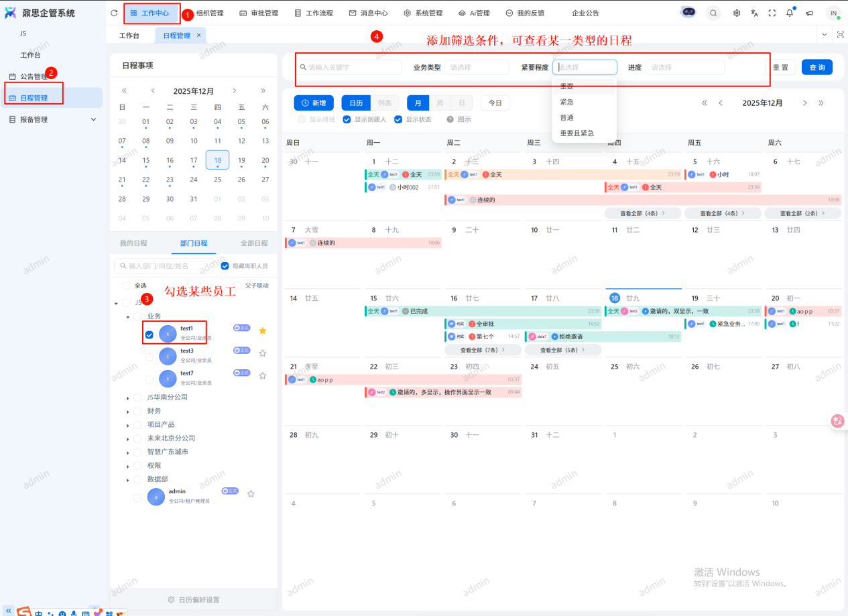Viewport: 848px width, 616px height.
Task: Click the 查询 search button
Action: (816, 68)
